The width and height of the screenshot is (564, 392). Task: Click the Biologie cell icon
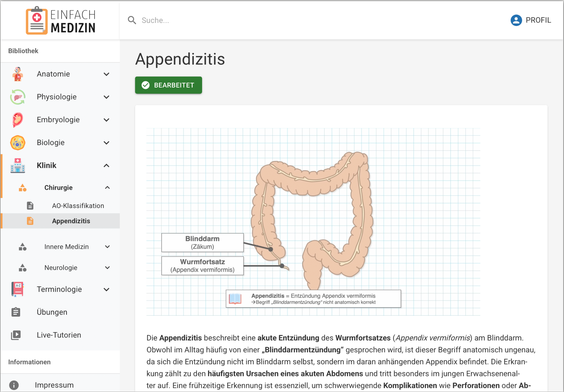[18, 143]
